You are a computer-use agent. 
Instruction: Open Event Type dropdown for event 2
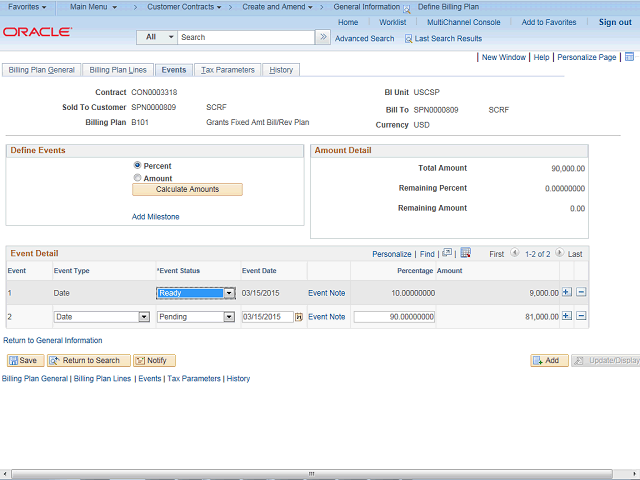[102, 317]
